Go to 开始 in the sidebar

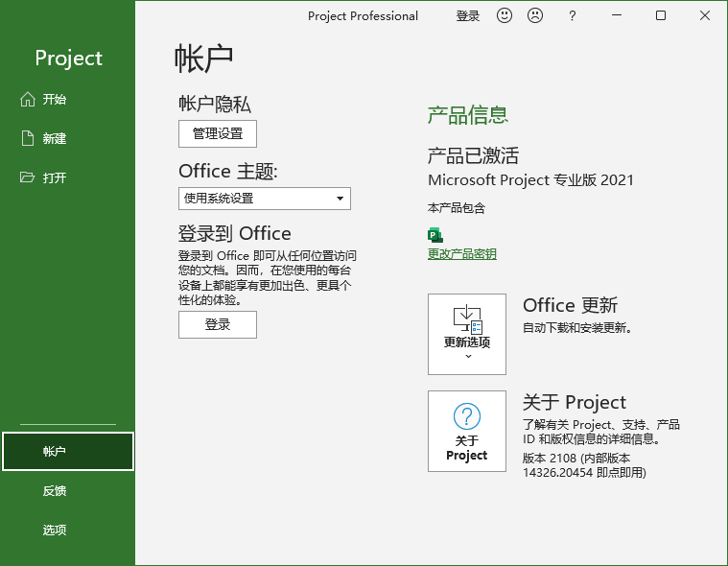[55, 99]
